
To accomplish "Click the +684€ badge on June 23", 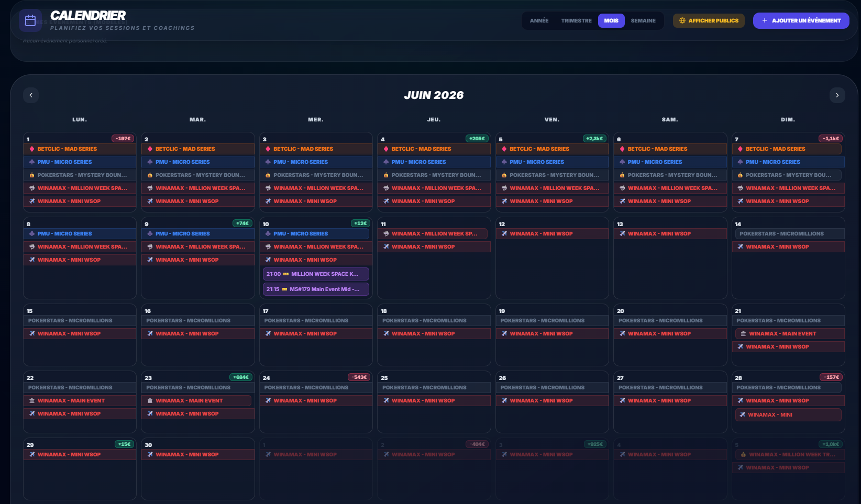I will 241,377.
